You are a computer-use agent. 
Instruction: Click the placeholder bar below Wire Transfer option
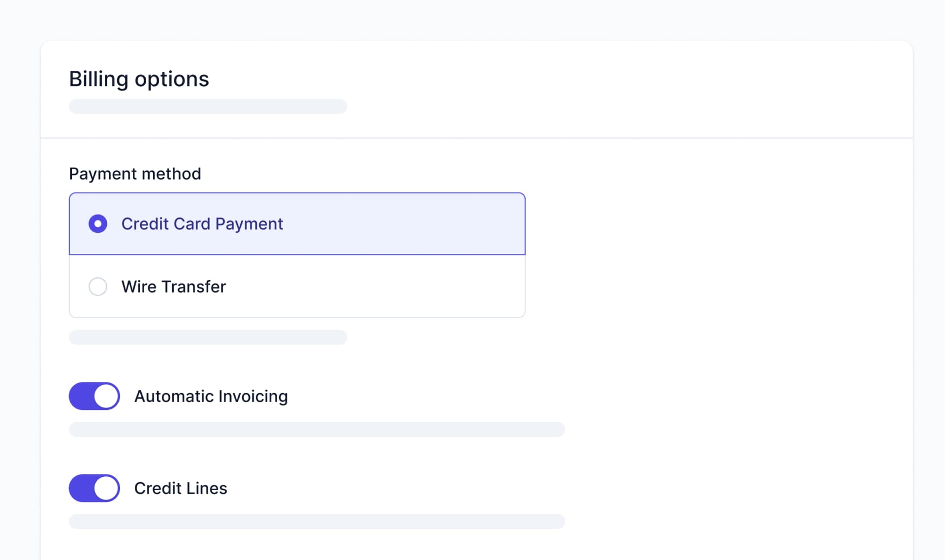coord(208,337)
